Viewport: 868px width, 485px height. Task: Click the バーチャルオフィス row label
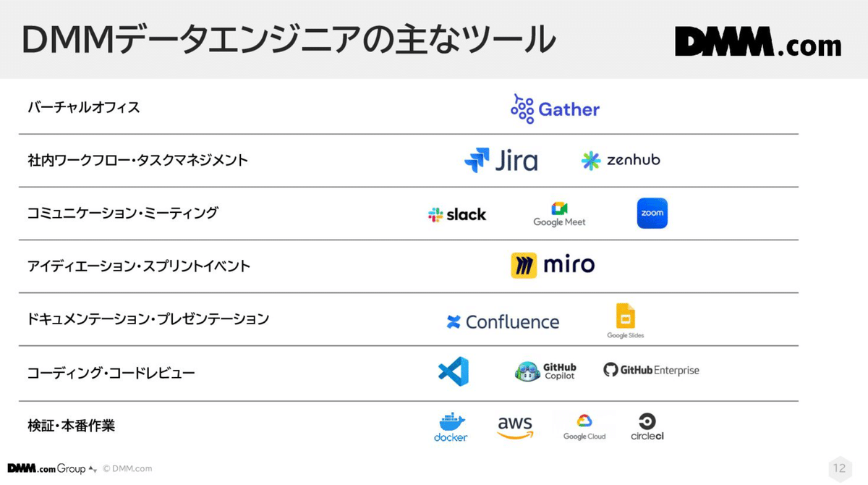click(x=83, y=107)
